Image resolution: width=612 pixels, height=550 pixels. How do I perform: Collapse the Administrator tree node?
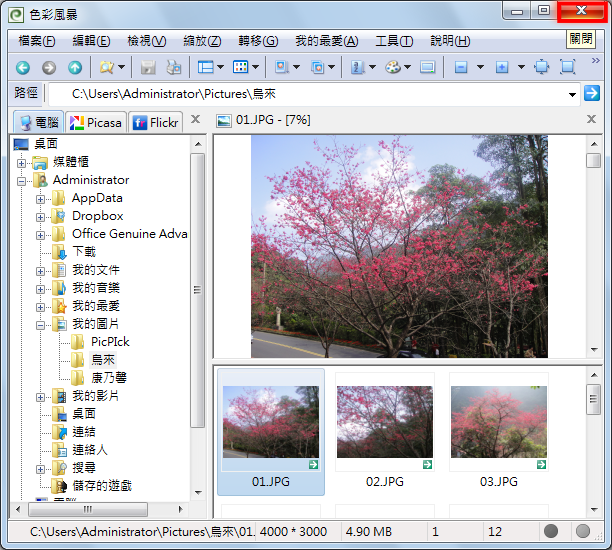pyautogui.click(x=21, y=181)
